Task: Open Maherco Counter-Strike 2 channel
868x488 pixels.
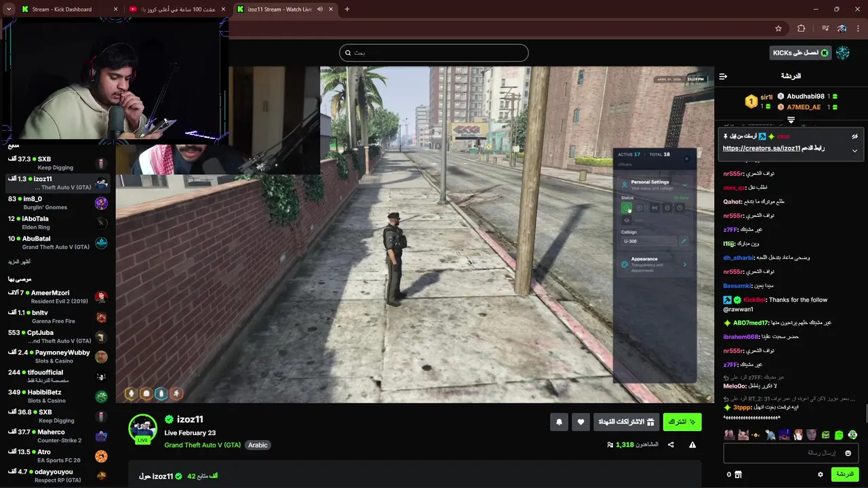Action: [58, 436]
